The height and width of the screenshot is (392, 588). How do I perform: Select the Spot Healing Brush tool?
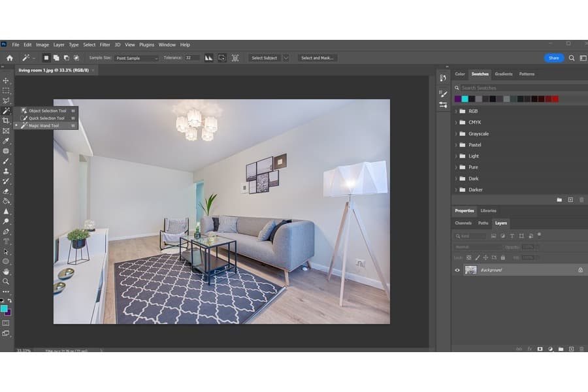pos(6,151)
